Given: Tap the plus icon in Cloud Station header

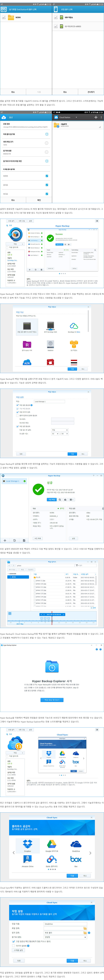Looking at the screenshot, I should pyautogui.click(x=96, y=118).
